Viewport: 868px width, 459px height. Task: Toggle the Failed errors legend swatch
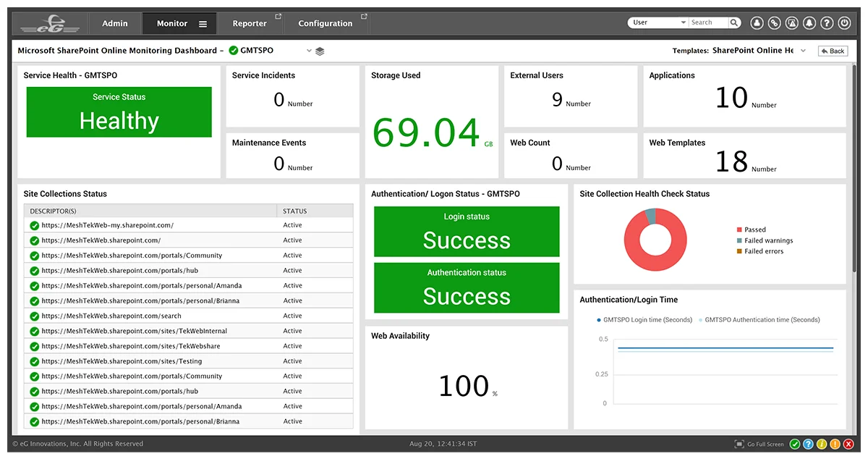[739, 251]
